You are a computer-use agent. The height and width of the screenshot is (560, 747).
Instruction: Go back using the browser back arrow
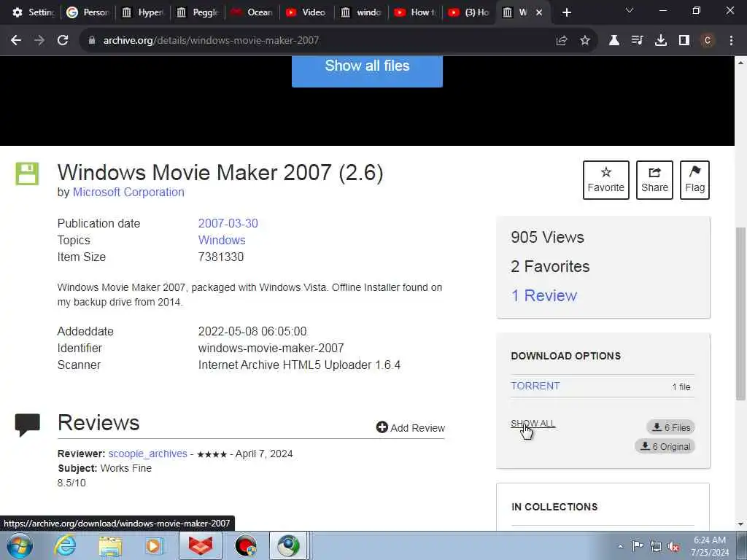[x=16, y=41]
